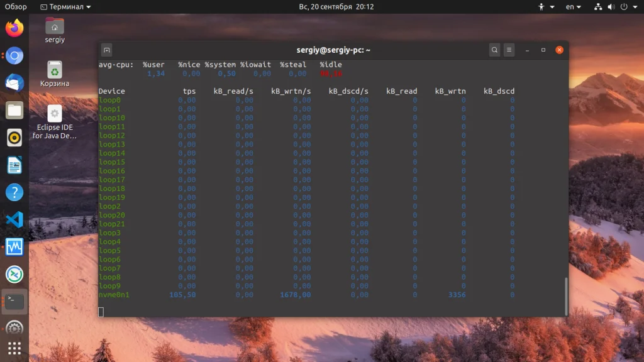Click the terminal title sergiy@sergiy-pc: ~
The image size is (644, 362).
point(333,50)
